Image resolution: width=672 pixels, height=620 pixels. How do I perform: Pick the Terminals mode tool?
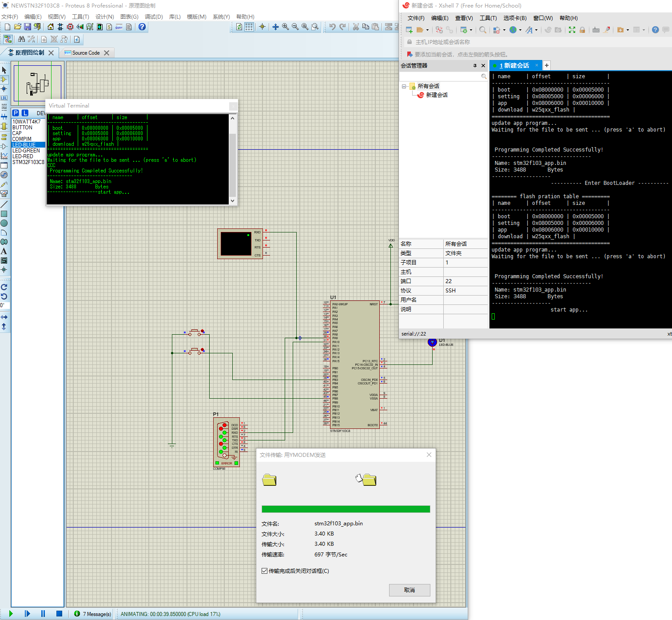click(x=4, y=136)
